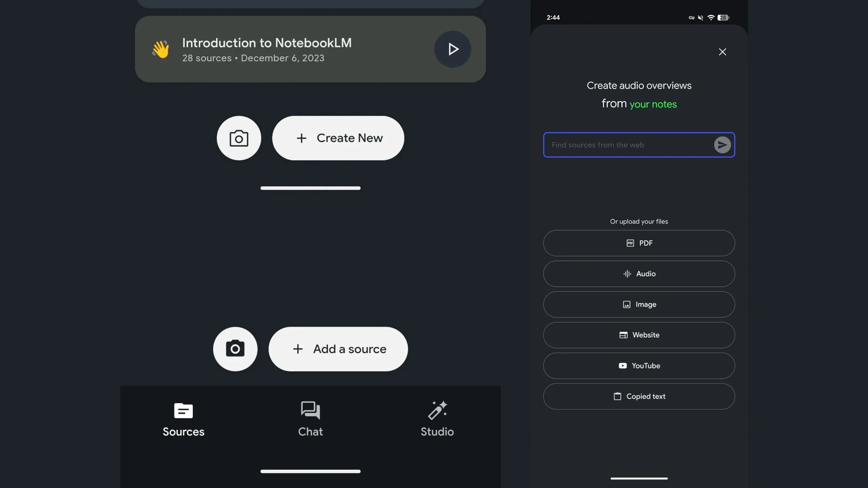Choose Audio upload option
Viewport: 868px width, 488px height.
[639, 274]
